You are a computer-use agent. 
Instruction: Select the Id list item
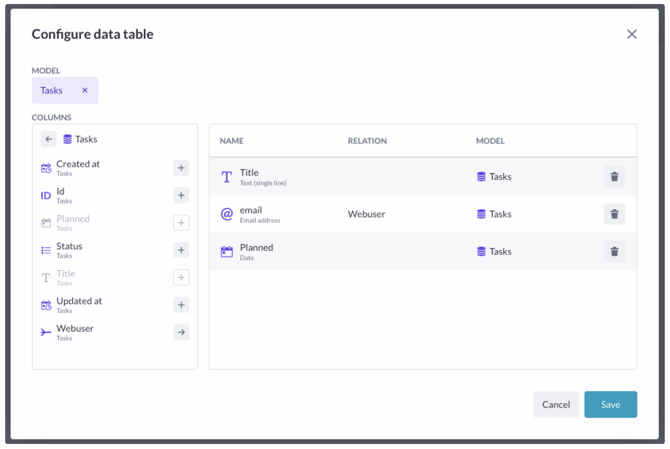tap(115, 195)
